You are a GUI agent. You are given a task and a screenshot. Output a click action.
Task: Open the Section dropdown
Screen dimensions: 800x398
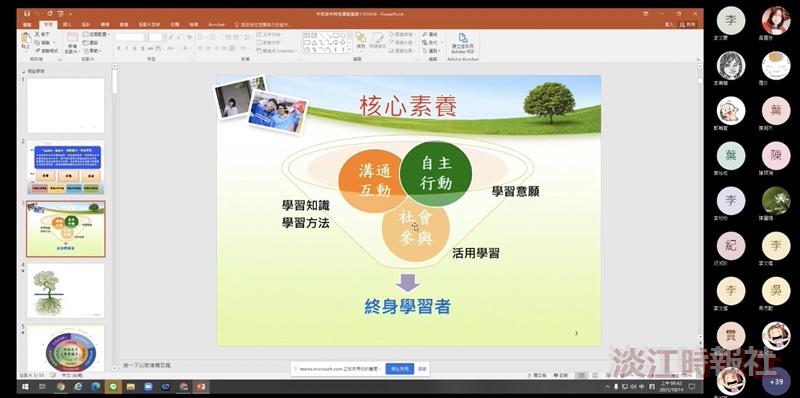click(x=92, y=51)
